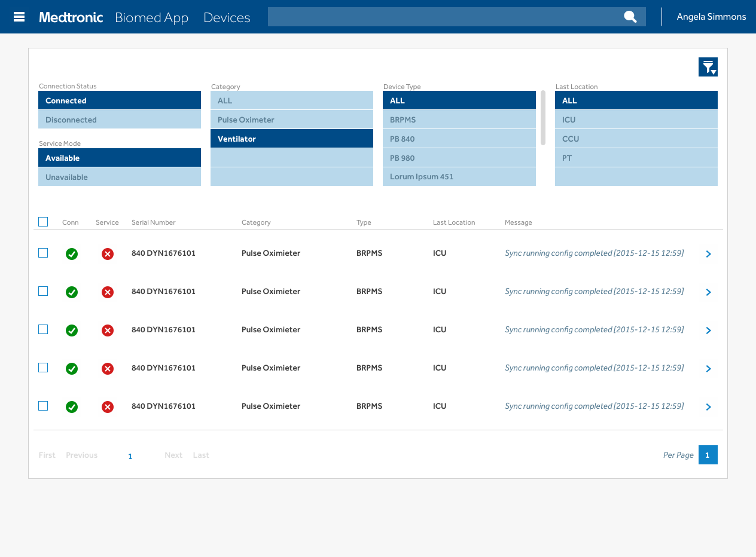Select PB 980 device type
756x557 pixels.
459,158
